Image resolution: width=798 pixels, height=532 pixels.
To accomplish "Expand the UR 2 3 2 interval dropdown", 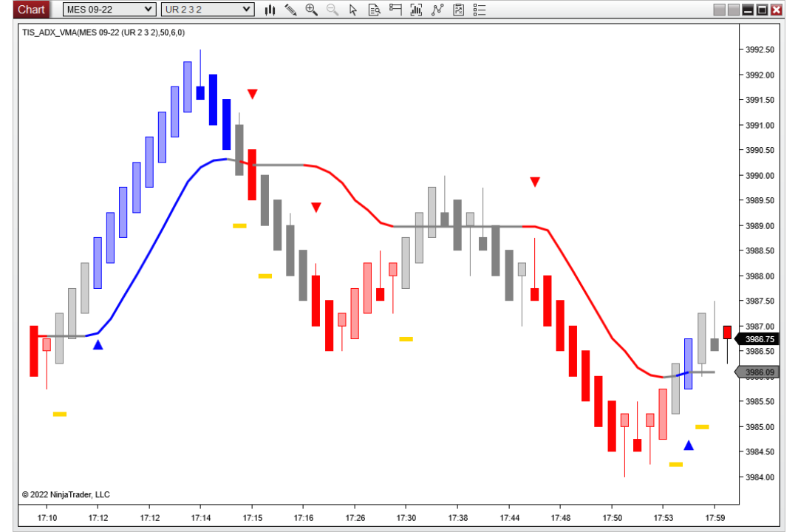I will [208, 9].
